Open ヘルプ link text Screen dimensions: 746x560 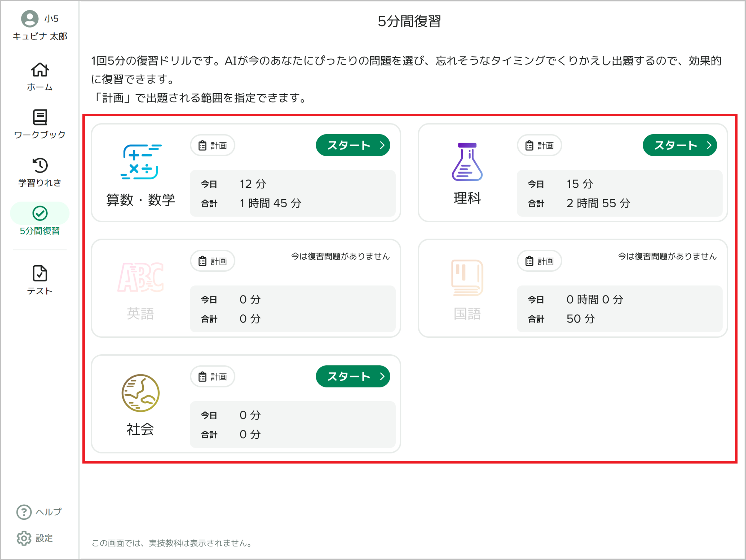(x=49, y=512)
